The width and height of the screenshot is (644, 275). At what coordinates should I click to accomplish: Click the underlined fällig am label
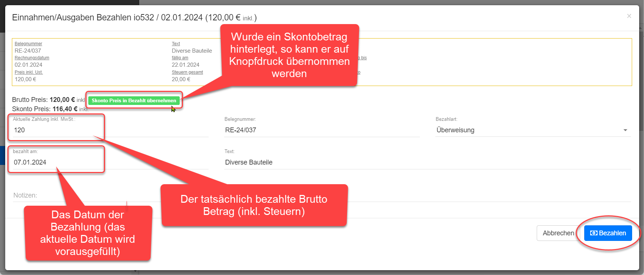coord(180,58)
